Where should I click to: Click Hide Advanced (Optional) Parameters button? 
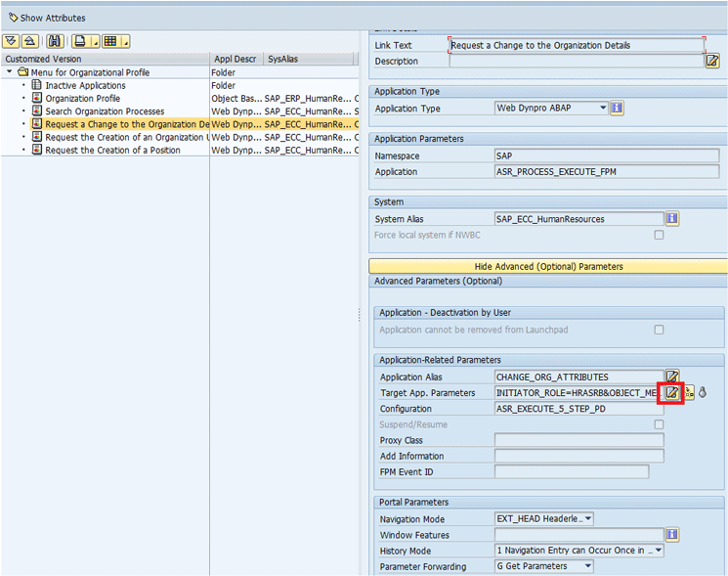(x=548, y=266)
